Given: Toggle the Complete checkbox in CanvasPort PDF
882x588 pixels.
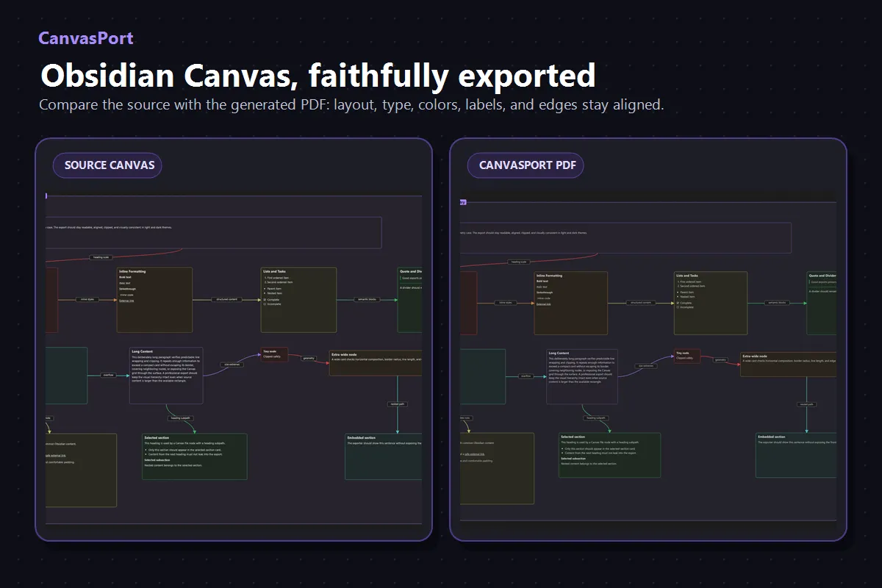Looking at the screenshot, I should pos(677,303).
